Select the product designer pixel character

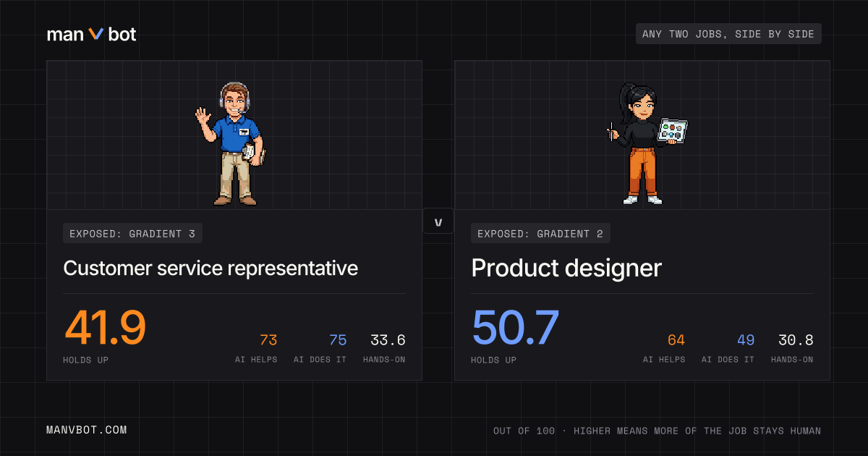pos(646,143)
